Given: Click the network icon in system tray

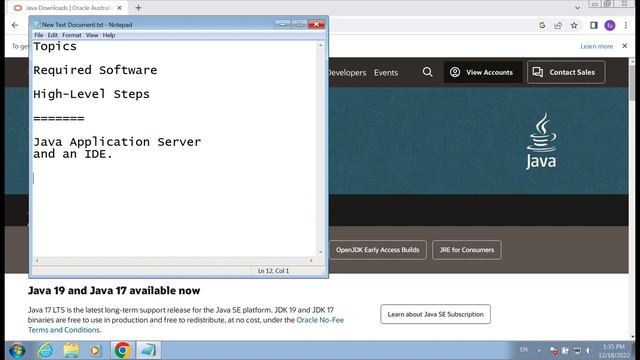Looking at the screenshot, I should tap(577, 350).
